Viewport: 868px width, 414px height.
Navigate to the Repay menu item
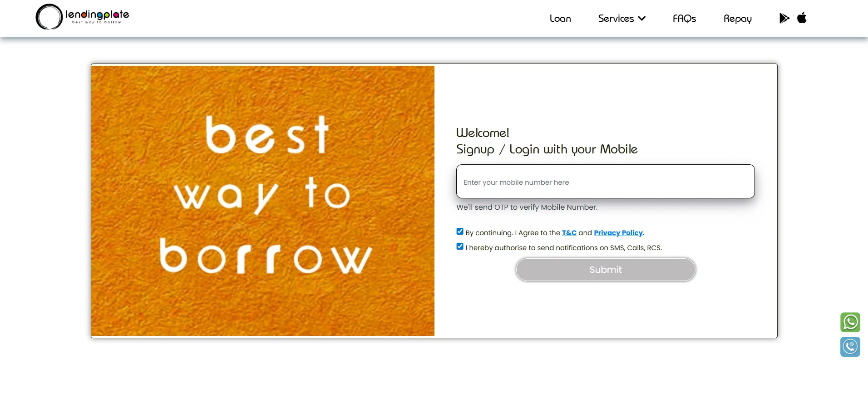point(737,19)
